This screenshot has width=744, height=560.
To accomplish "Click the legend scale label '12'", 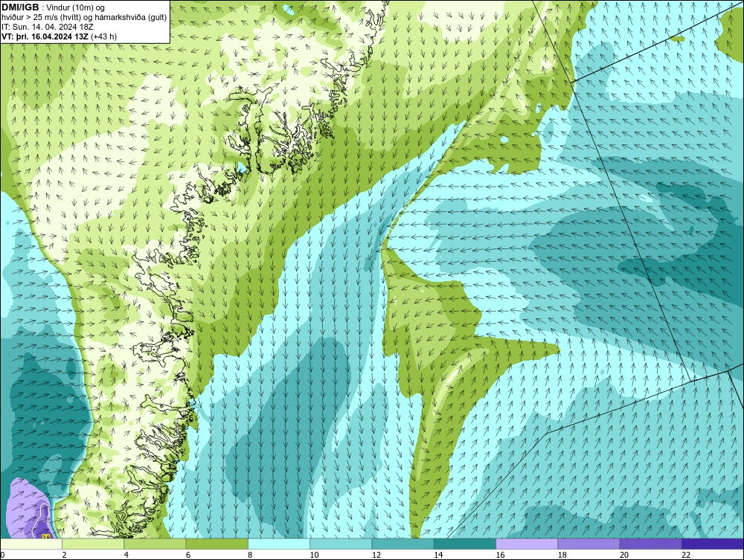I will (x=376, y=556).
